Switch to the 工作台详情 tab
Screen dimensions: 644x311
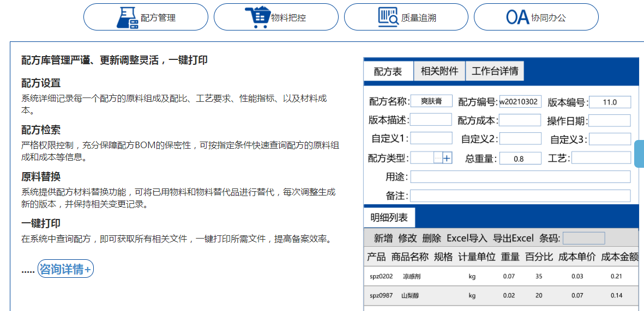tap(495, 71)
